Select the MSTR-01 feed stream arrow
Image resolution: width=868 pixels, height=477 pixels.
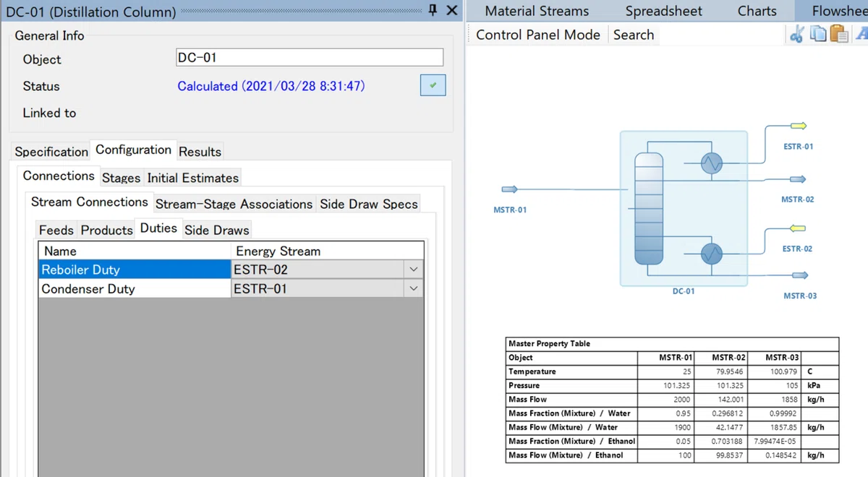[x=510, y=189]
